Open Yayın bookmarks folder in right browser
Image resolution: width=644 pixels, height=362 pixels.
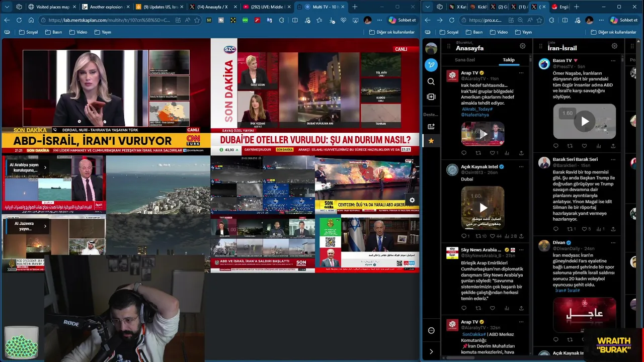pyautogui.click(x=523, y=32)
